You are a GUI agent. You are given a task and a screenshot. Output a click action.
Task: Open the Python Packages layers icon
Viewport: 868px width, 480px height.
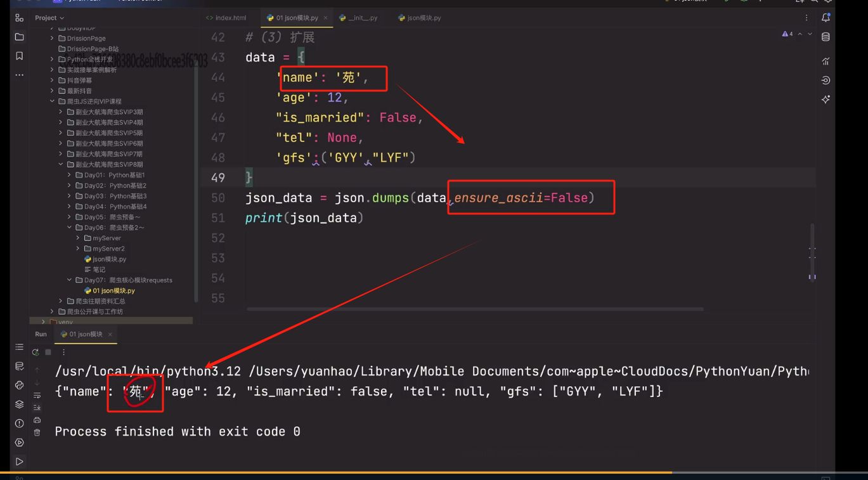click(19, 404)
